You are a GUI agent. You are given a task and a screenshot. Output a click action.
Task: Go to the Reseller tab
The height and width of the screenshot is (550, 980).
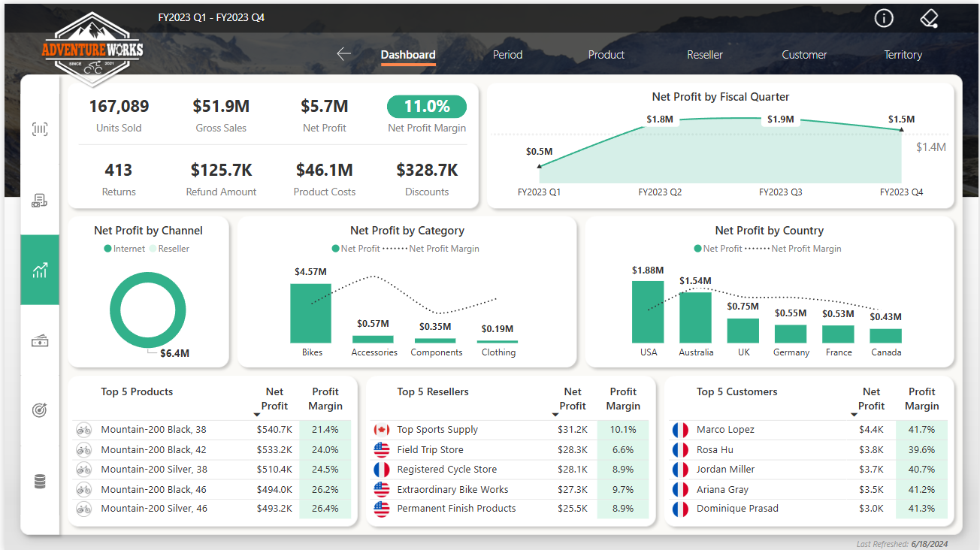coord(705,55)
